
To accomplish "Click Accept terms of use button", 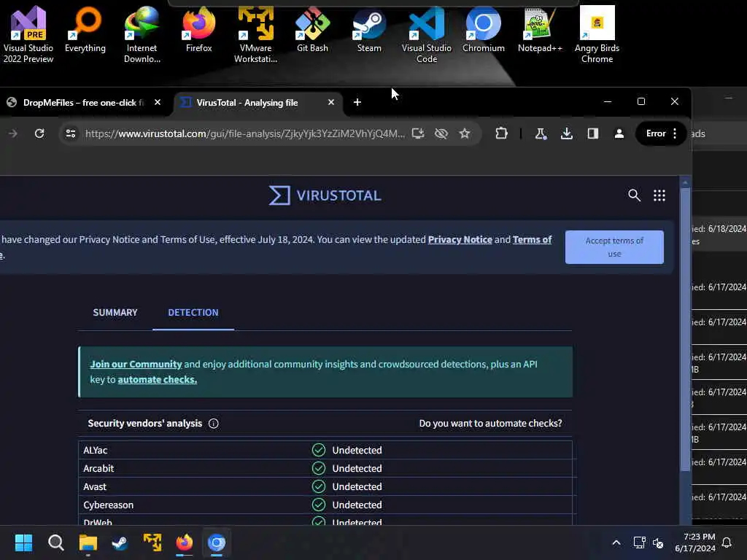I will pos(614,247).
